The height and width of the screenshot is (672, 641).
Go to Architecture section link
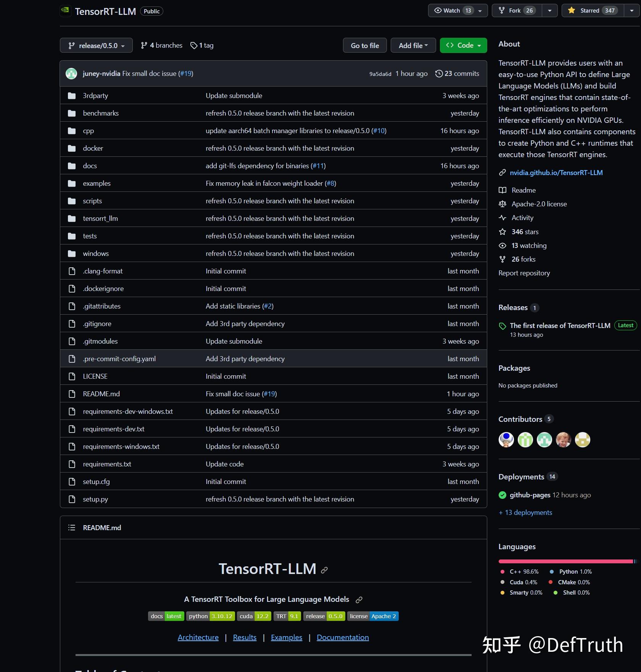coord(198,638)
